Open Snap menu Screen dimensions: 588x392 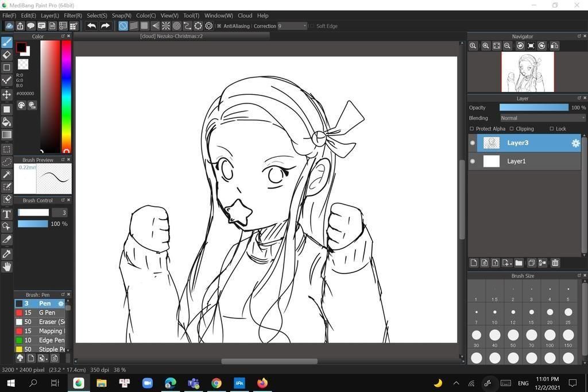click(122, 16)
